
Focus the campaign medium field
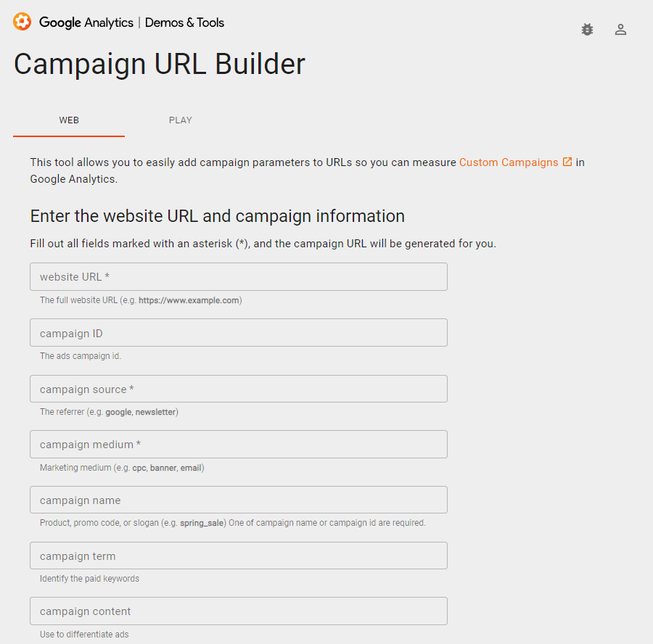[239, 445]
